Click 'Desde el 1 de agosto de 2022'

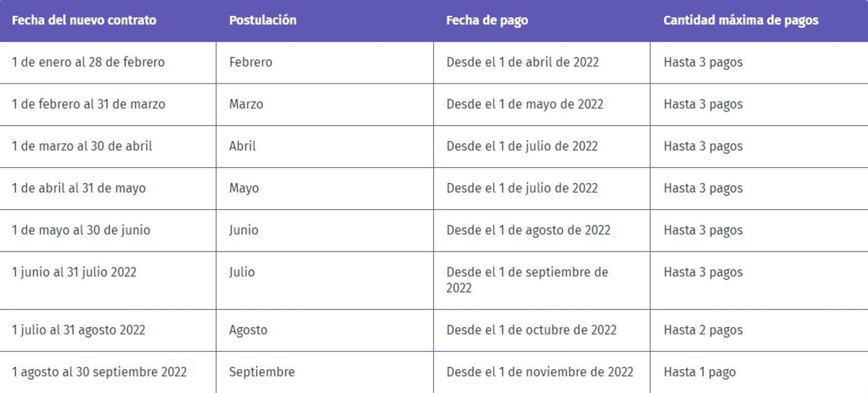coord(528,230)
